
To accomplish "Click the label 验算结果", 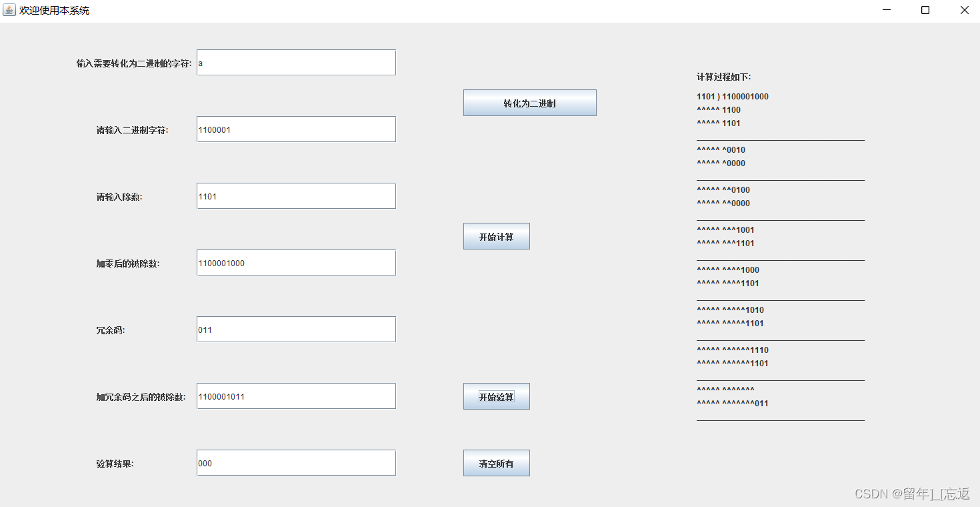I will [115, 464].
